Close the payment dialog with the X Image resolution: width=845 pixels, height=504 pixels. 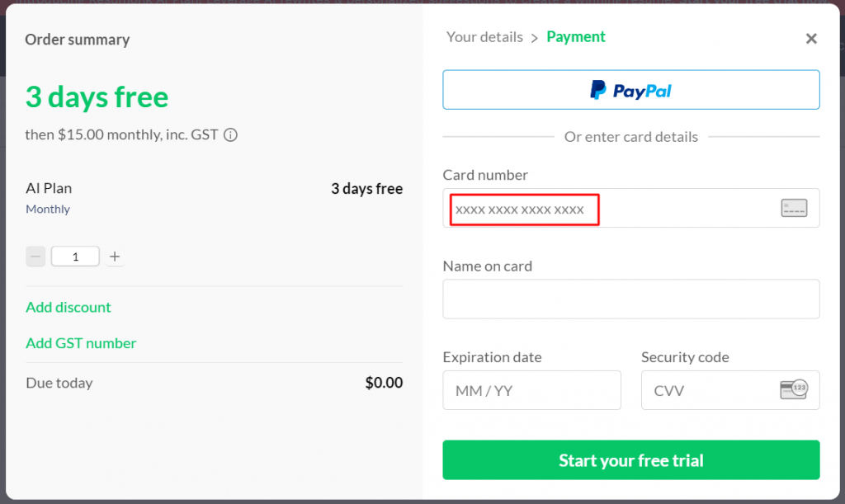click(x=811, y=39)
